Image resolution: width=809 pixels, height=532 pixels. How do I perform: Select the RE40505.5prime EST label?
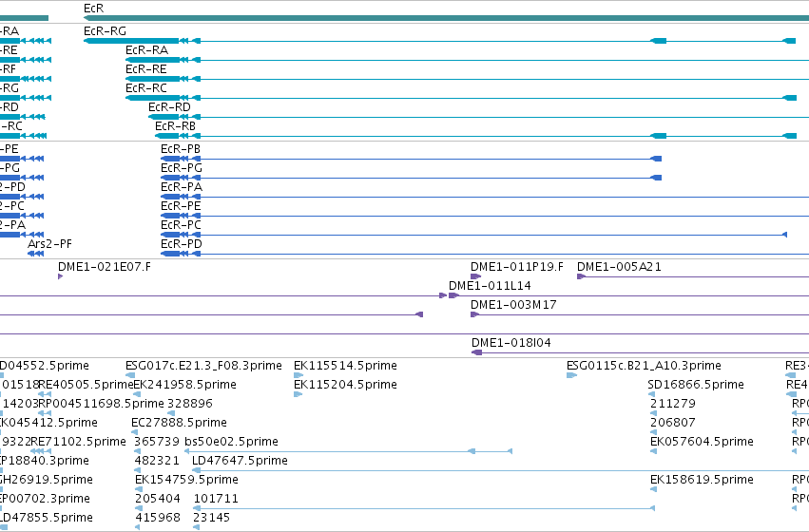click(86, 385)
